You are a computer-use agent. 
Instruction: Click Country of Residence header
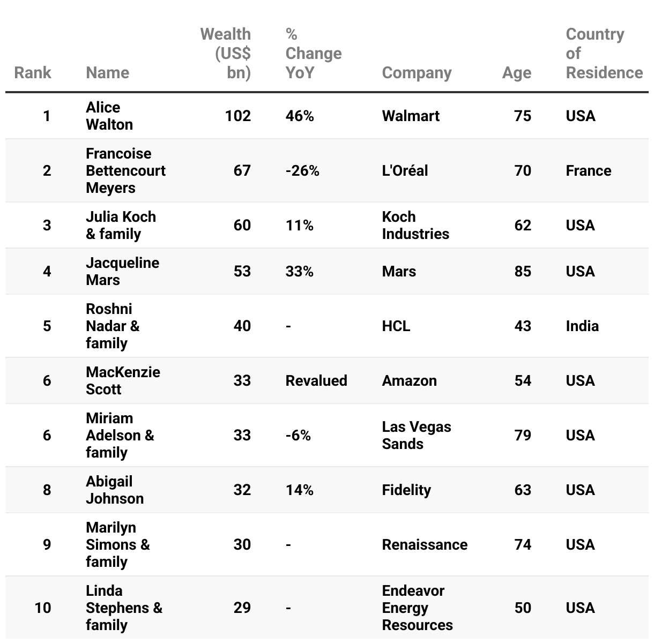coord(604,53)
